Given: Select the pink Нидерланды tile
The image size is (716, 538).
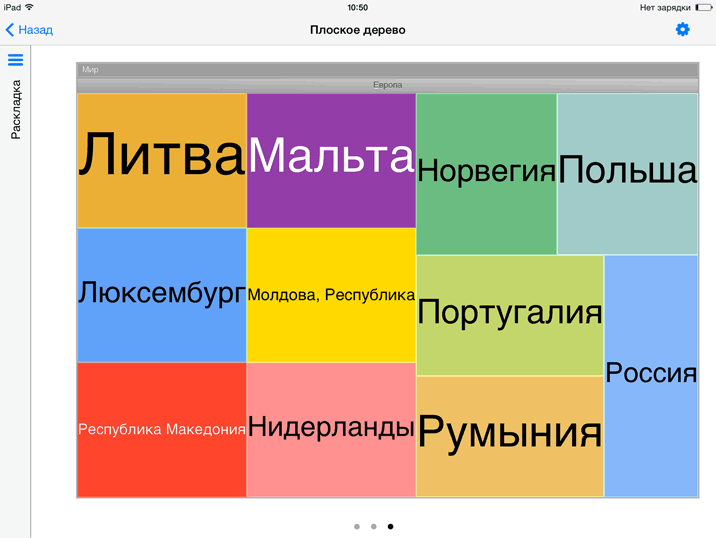Looking at the screenshot, I should coord(331,430).
